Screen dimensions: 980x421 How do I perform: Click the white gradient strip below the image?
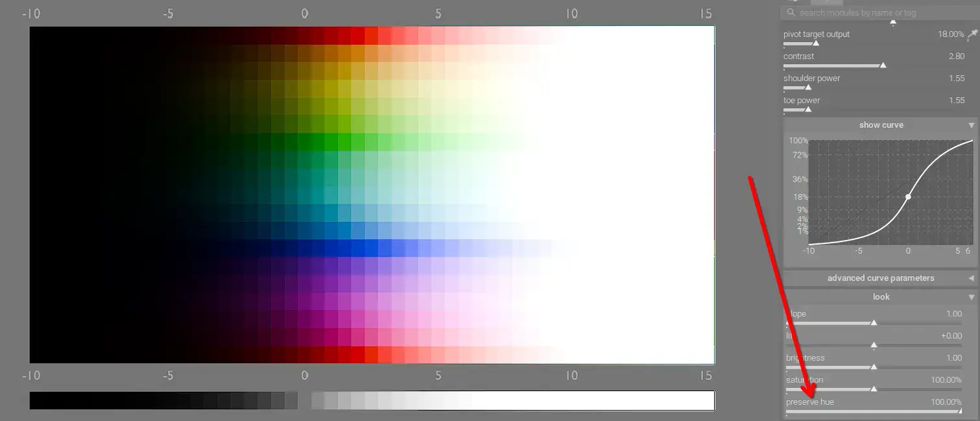(x=512, y=400)
